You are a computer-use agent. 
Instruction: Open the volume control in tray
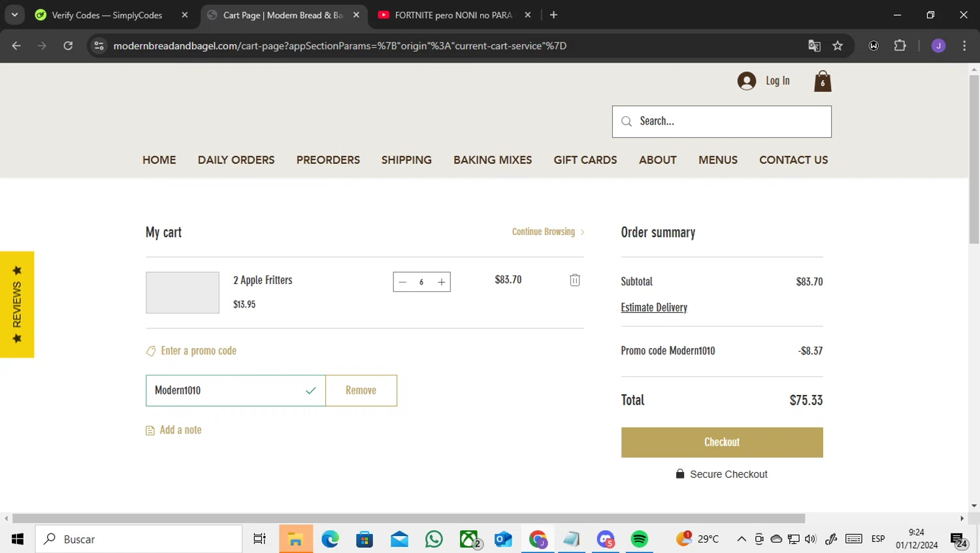[x=811, y=539]
